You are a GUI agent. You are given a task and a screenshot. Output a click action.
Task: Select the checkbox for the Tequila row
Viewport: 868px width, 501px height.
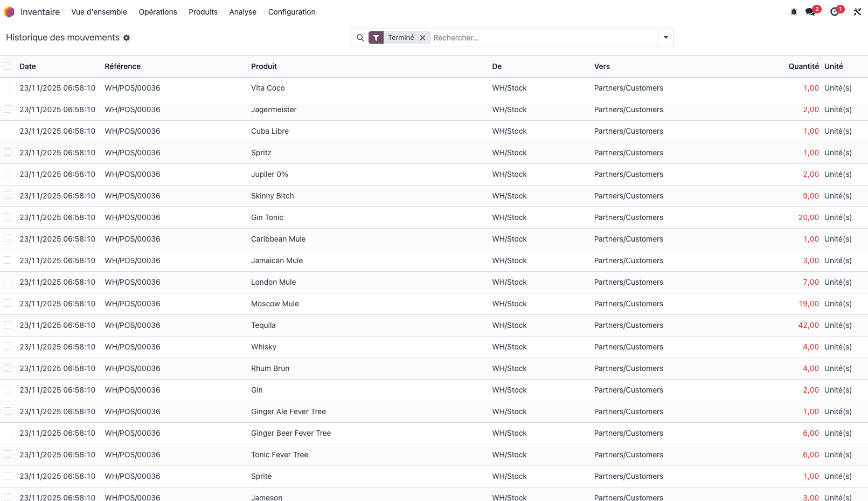tap(8, 325)
